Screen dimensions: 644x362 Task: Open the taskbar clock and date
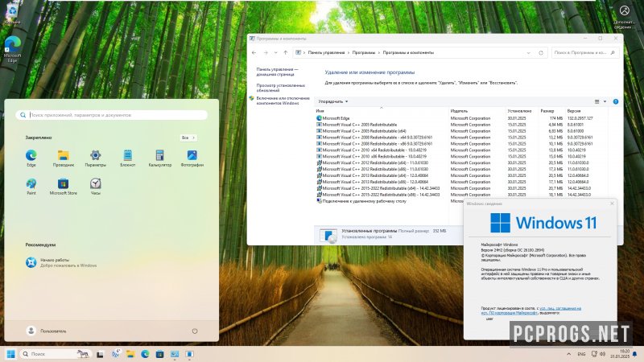620,354
